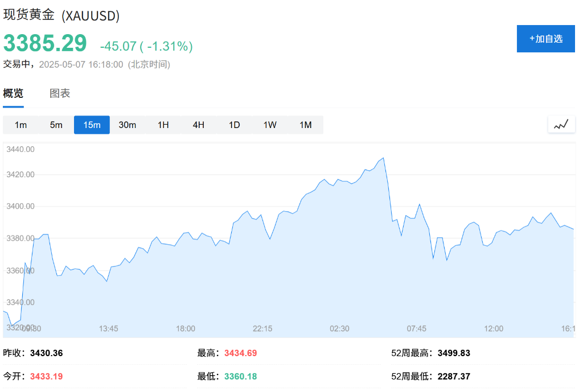
Task: Select the 1m interval
Action: tap(20, 125)
